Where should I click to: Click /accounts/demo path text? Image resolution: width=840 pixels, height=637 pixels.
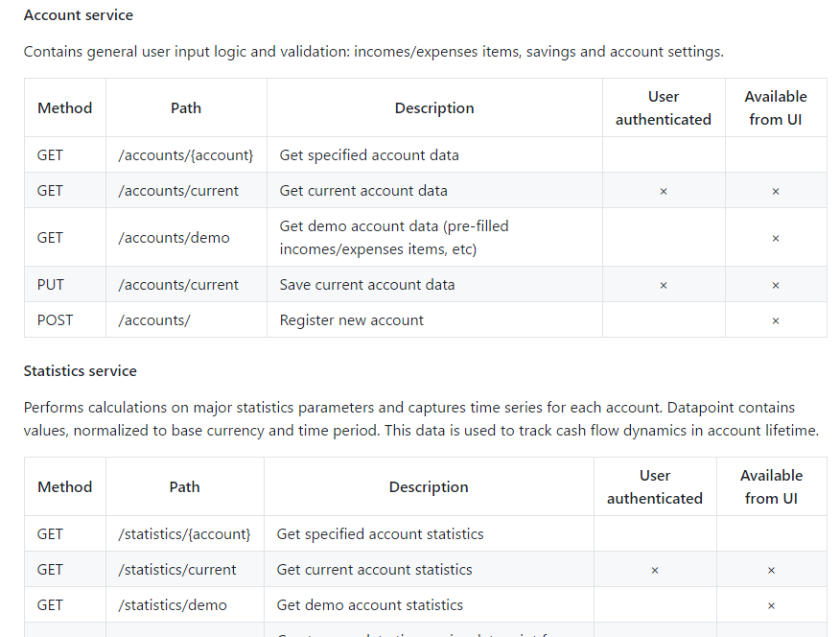tap(175, 237)
